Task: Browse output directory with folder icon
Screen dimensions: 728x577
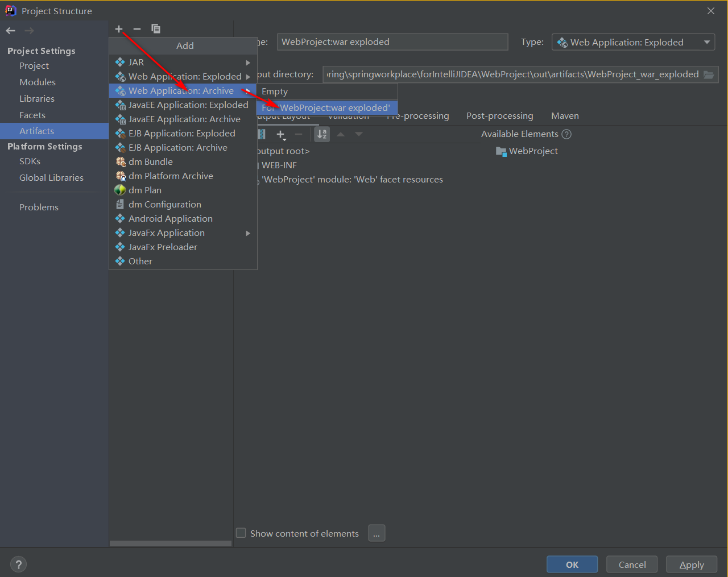Action: pyautogui.click(x=709, y=74)
